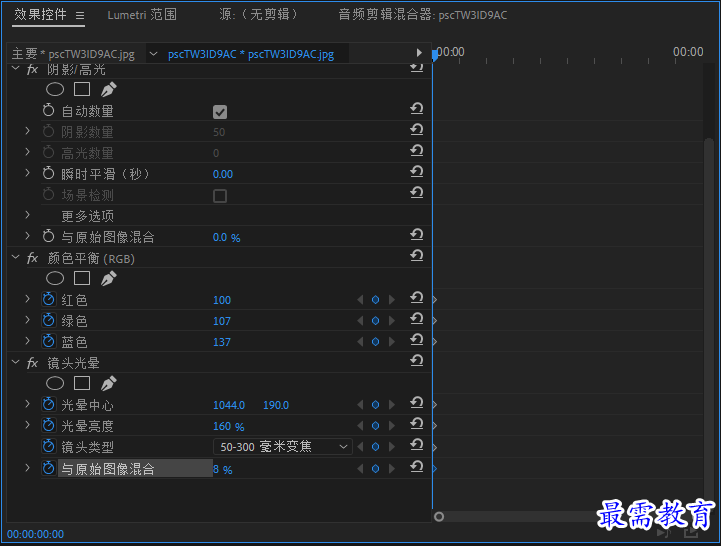Image resolution: width=721 pixels, height=546 pixels.
Task: Expand 更多选项
Action: (28, 215)
